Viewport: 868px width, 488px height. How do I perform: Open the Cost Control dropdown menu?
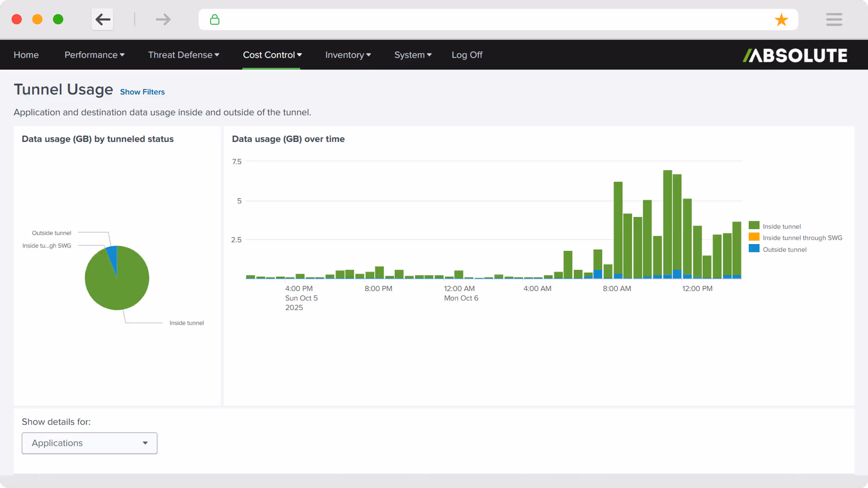[272, 55]
